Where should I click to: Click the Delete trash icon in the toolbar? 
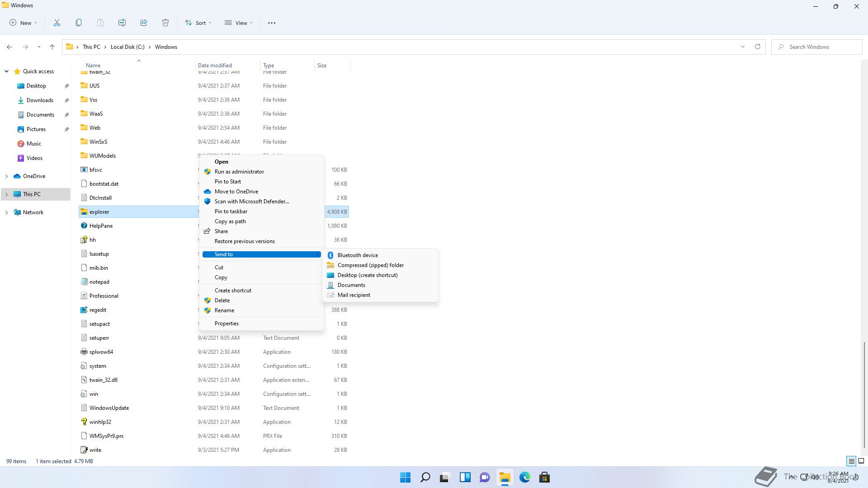165,23
